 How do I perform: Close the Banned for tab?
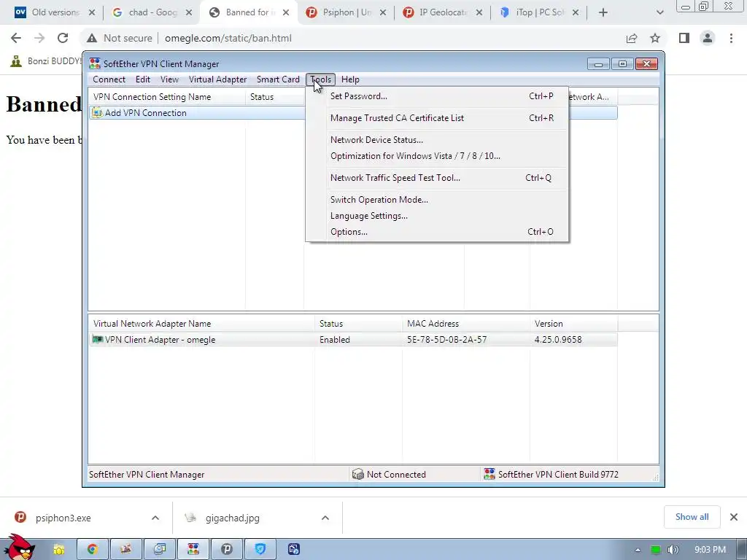pyautogui.click(x=286, y=13)
